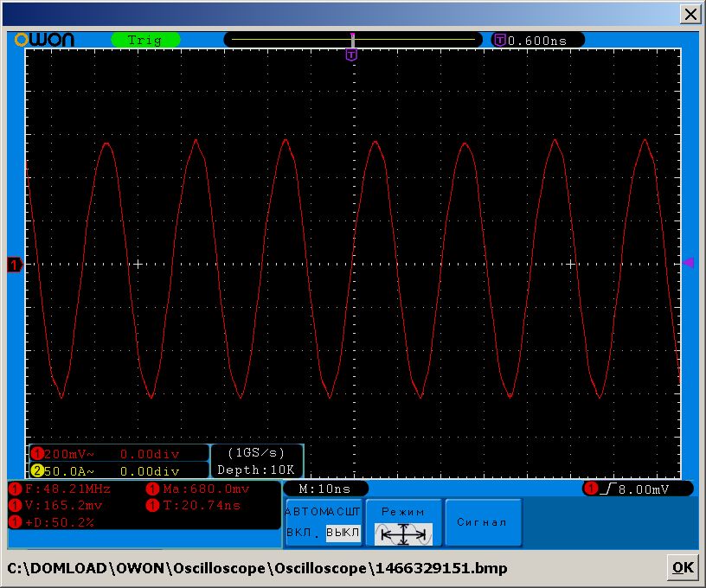706x588 pixels.
Task: Click the Режим mode button
Action: pyautogui.click(x=403, y=522)
